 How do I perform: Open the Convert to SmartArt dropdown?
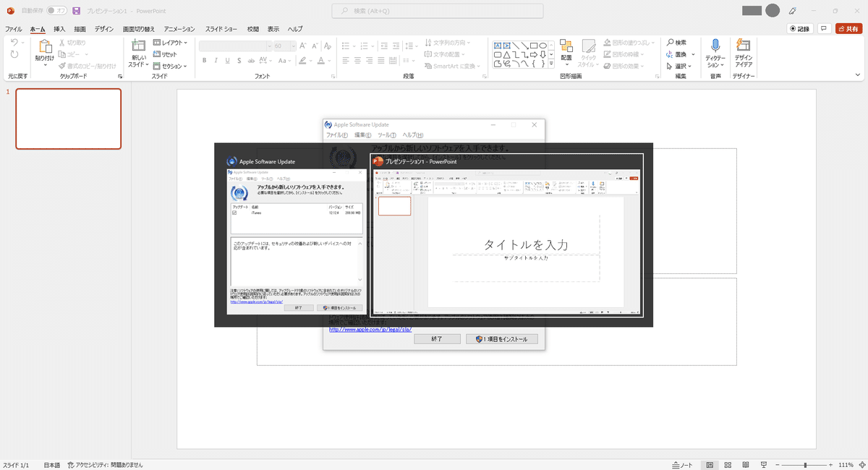pos(453,66)
